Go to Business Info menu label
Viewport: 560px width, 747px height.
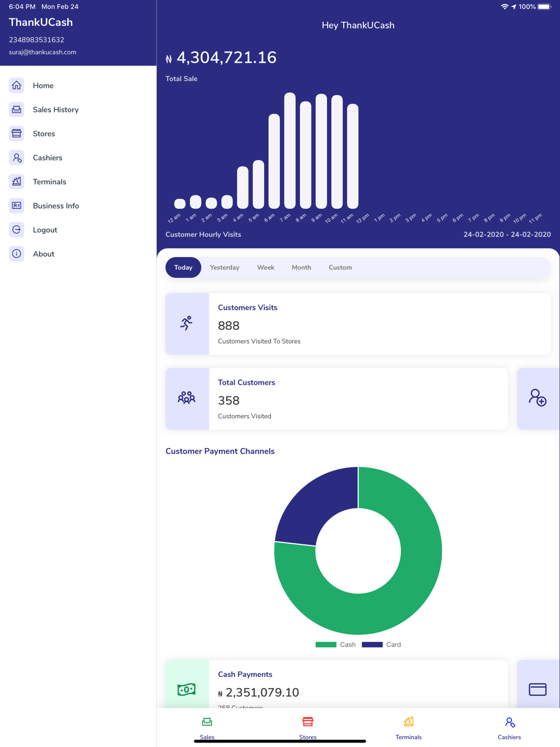point(56,206)
